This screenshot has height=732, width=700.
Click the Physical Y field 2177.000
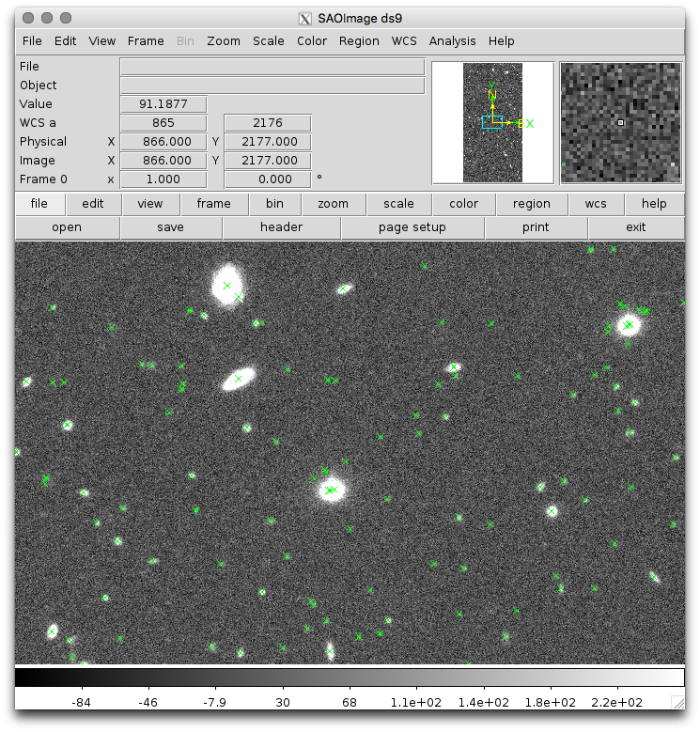268,142
